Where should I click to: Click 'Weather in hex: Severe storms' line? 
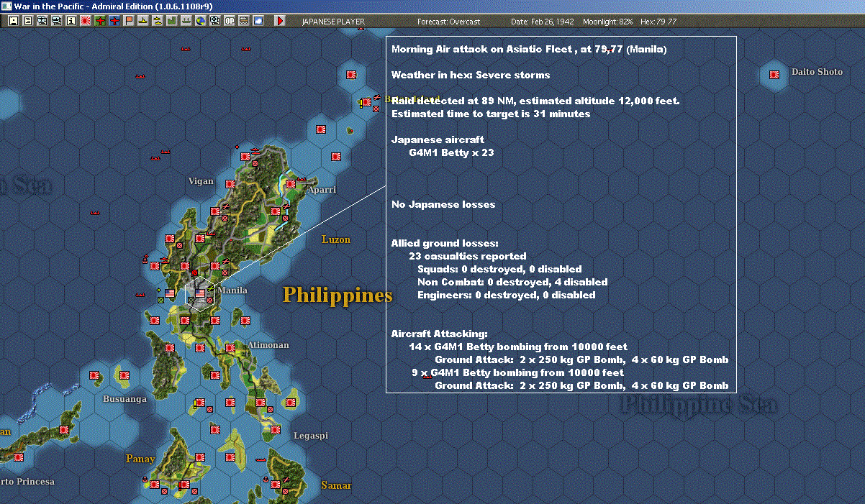pos(471,75)
